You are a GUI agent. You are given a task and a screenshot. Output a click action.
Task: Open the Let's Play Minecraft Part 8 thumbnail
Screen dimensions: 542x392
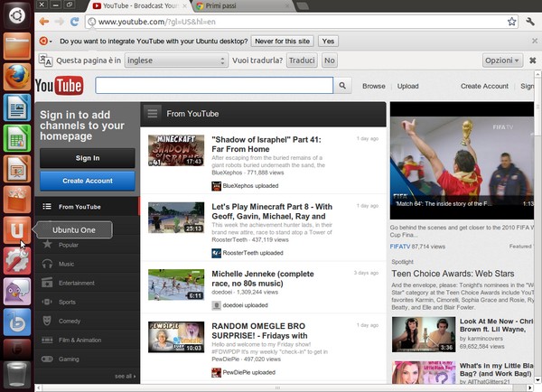(x=176, y=218)
